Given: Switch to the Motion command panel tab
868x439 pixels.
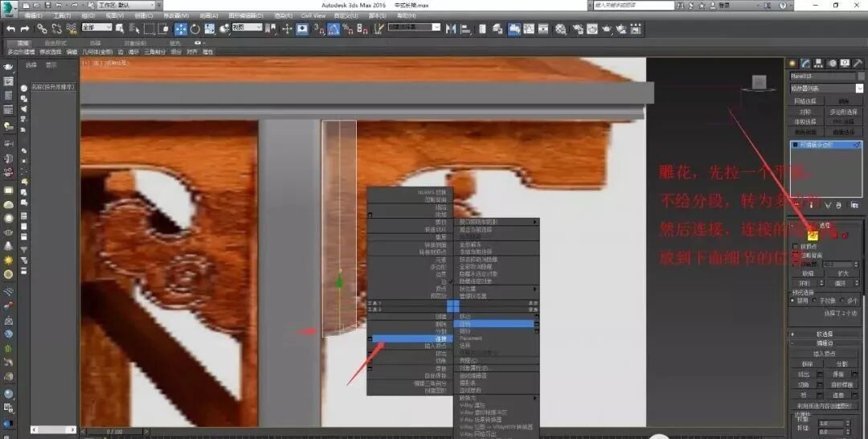Looking at the screenshot, I should coord(832,64).
